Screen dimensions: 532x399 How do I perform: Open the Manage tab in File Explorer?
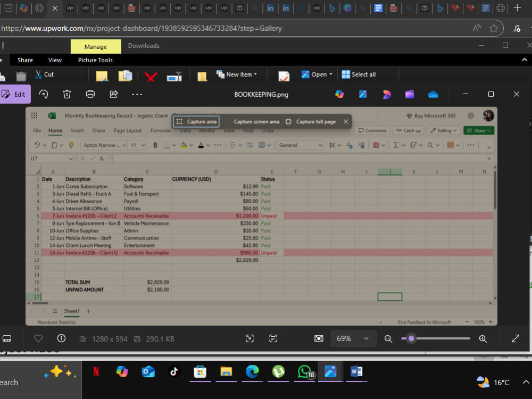click(96, 46)
